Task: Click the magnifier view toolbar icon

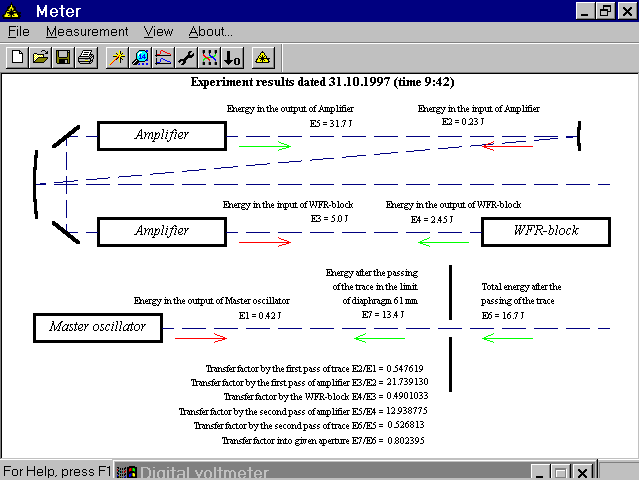Action: tap(141, 57)
